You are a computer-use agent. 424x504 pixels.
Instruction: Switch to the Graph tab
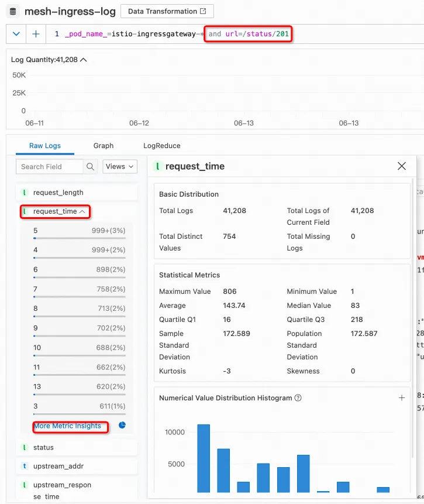[x=104, y=146]
